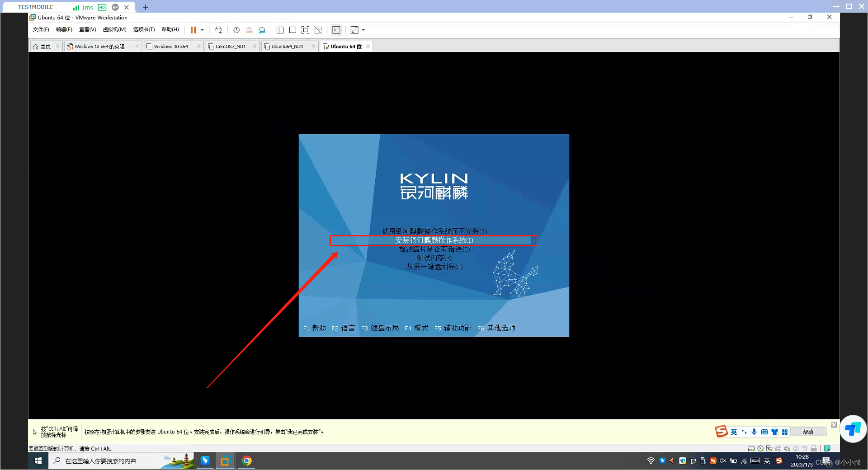The width and height of the screenshot is (868, 470).
Task: Click the Sogou voice input microphone
Action: 754,432
